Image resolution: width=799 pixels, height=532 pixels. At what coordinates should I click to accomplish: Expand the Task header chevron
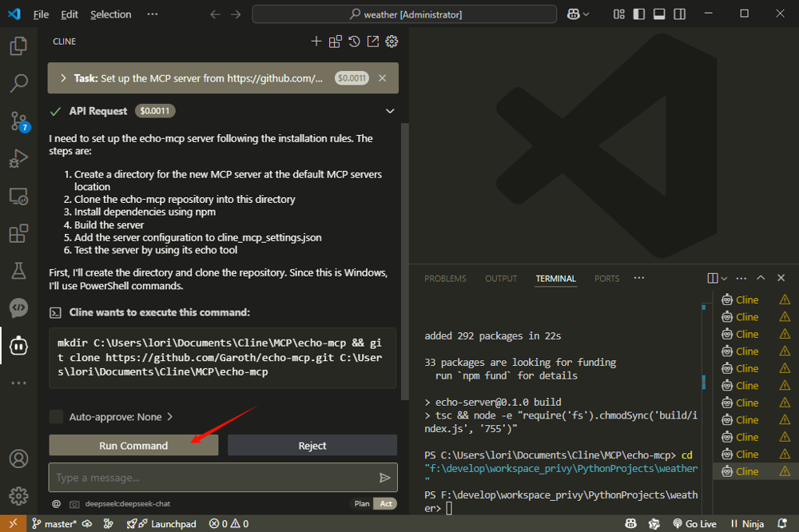(x=63, y=78)
